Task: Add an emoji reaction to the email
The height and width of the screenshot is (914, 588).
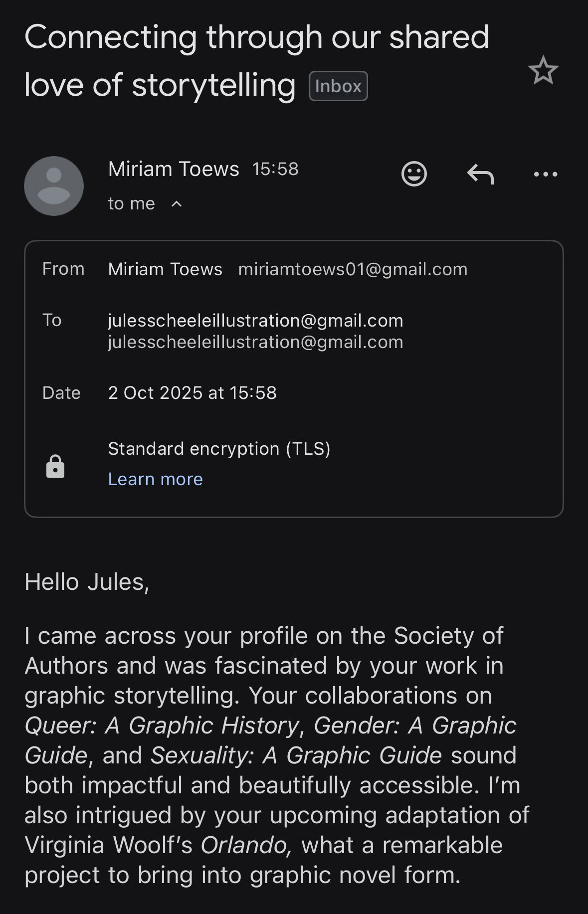Action: click(x=414, y=174)
